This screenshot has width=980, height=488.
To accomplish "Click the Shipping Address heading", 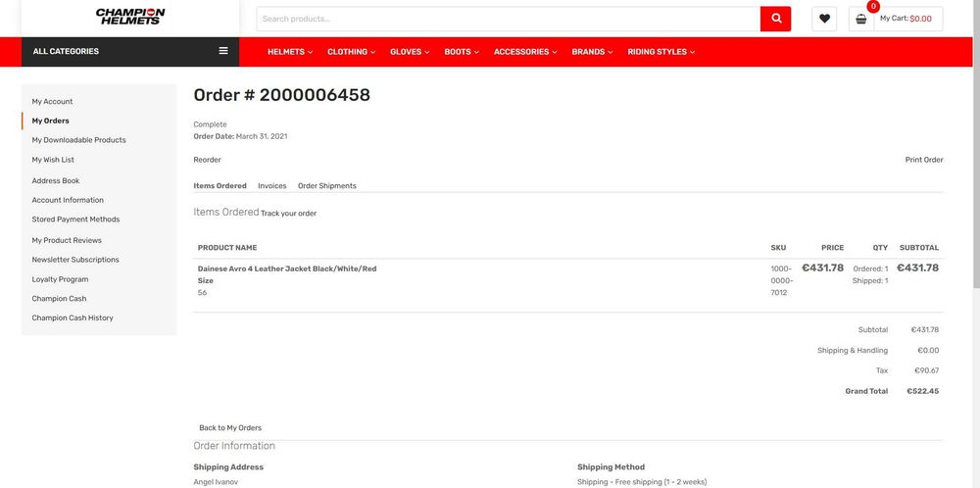I will click(x=228, y=466).
